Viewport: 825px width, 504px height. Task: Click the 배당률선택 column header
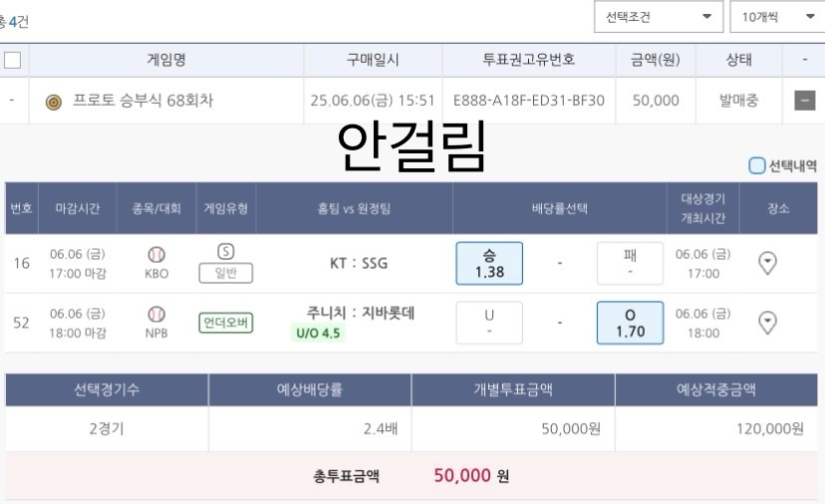coord(560,208)
